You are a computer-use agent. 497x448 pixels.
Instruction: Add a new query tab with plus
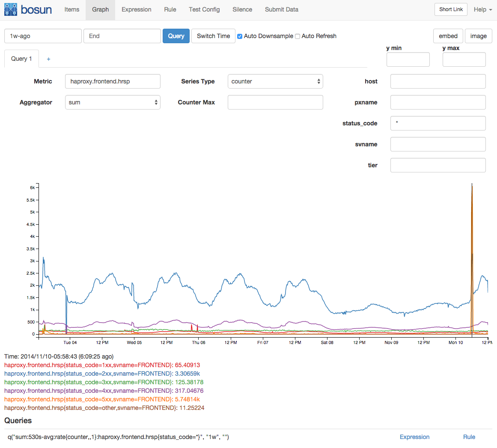(x=48, y=59)
